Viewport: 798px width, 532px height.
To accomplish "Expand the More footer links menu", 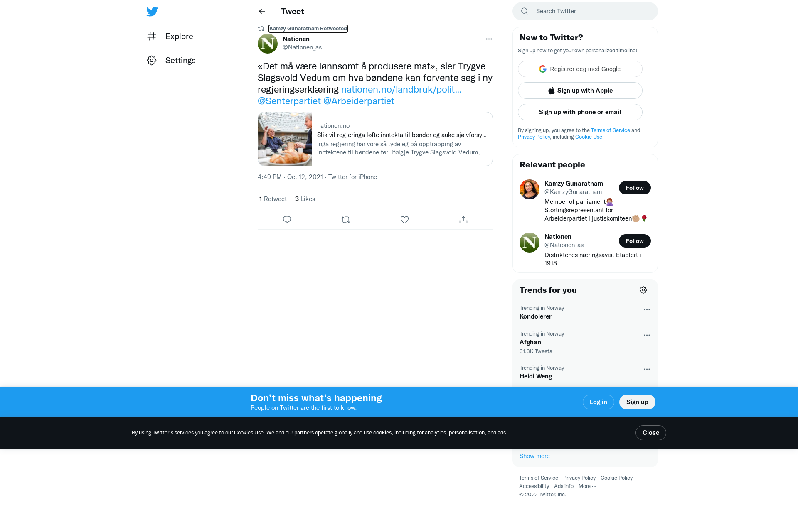I will (x=587, y=486).
